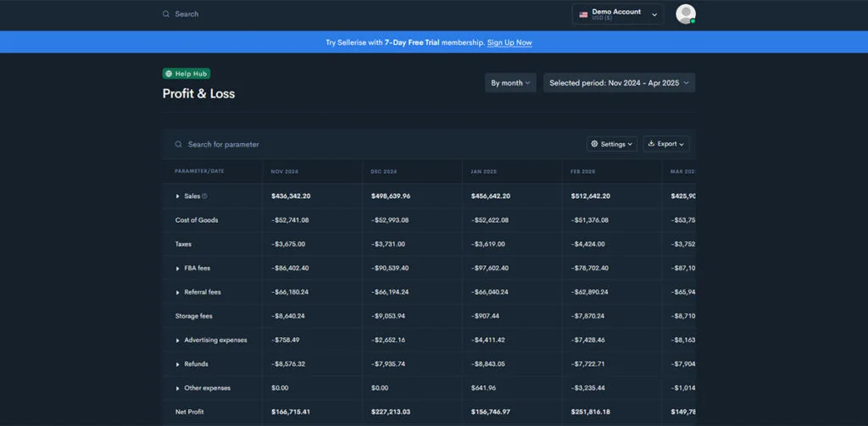868x426 pixels.
Task: Click FBA fees value -$97,602.40
Action: coord(490,268)
